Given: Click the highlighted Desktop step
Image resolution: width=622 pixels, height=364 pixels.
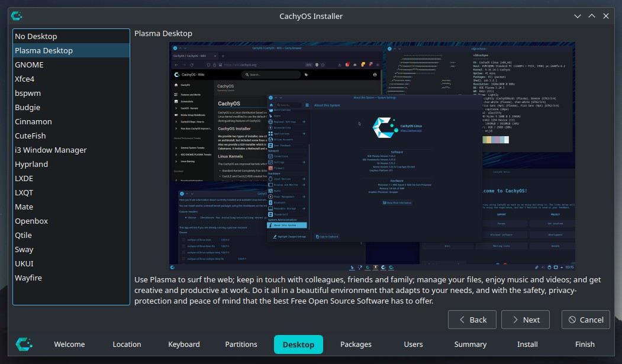Looking at the screenshot, I should coord(298,344).
